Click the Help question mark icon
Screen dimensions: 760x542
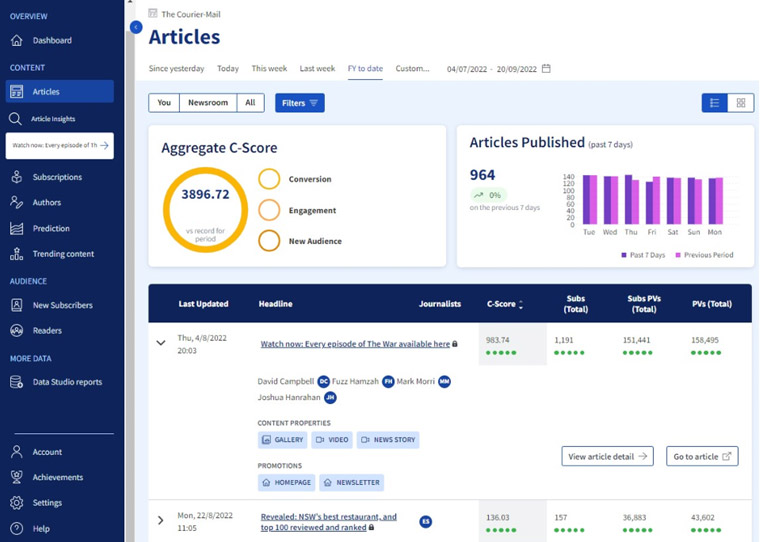point(16,528)
